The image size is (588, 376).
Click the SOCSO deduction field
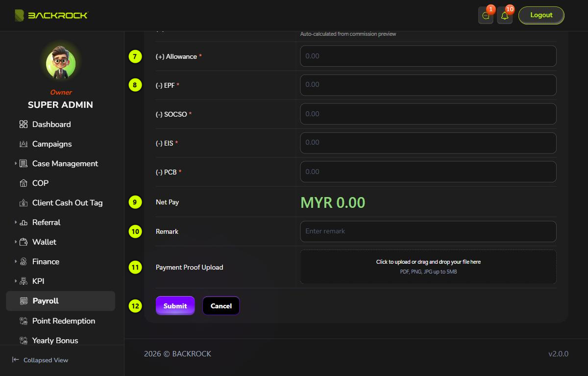tap(428, 114)
